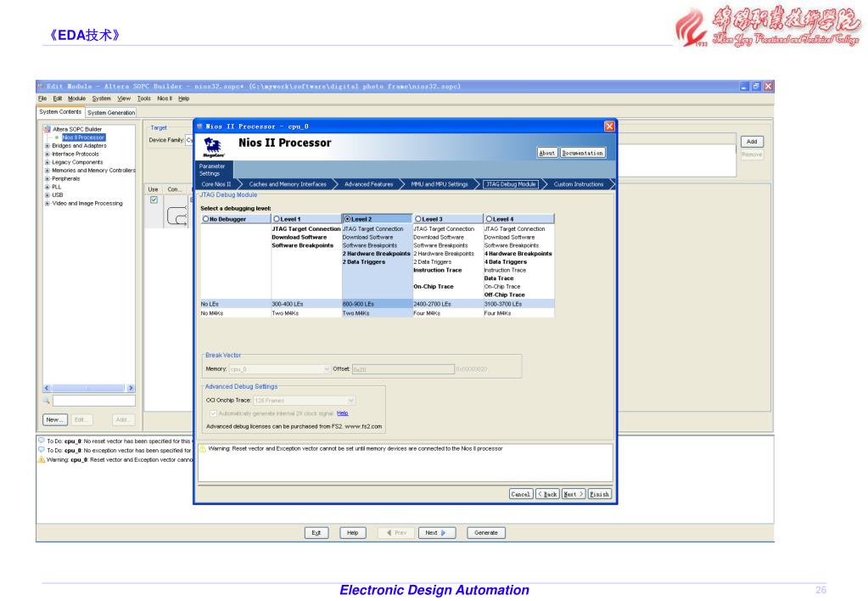Open the Nios II menu
Screen dimensions: 868x601
pos(165,98)
